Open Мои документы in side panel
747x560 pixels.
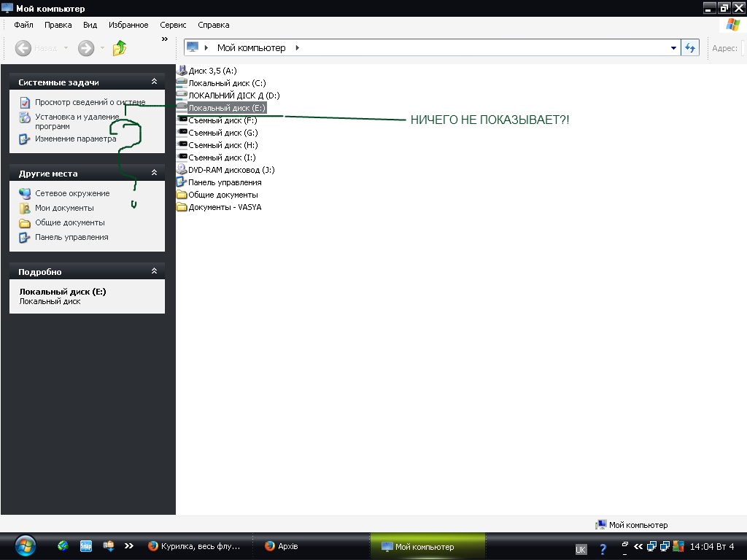click(x=64, y=208)
